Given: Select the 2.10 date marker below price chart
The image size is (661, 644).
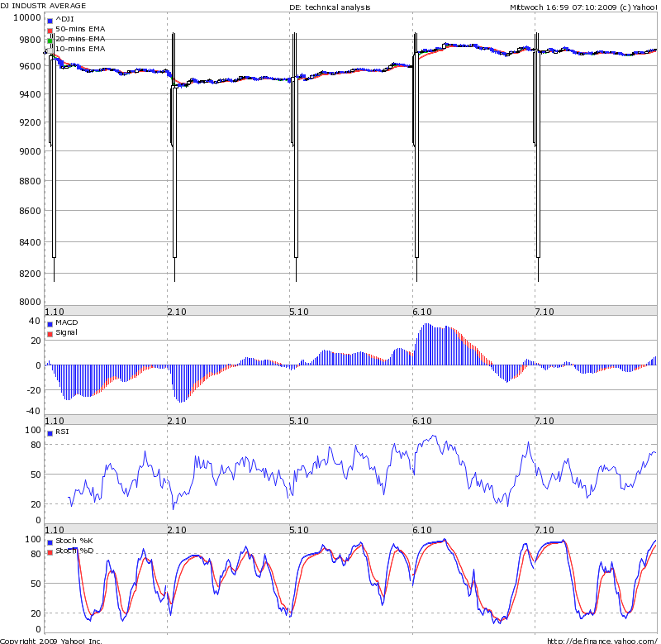Looking at the screenshot, I should (x=176, y=311).
